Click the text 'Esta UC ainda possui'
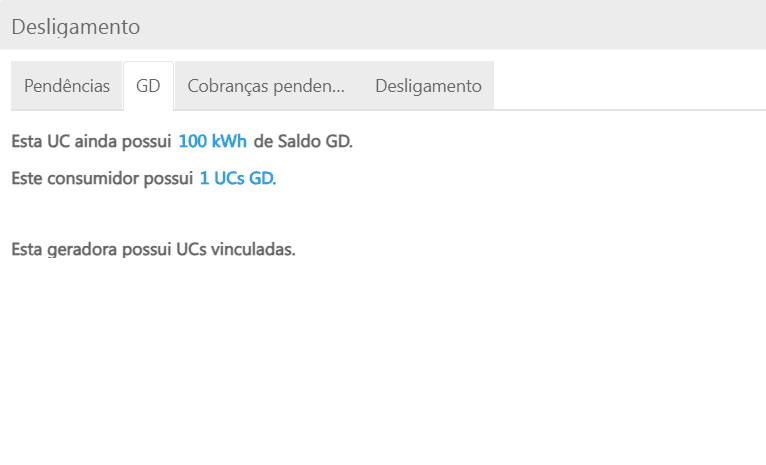This screenshot has width=766, height=465. [92, 141]
